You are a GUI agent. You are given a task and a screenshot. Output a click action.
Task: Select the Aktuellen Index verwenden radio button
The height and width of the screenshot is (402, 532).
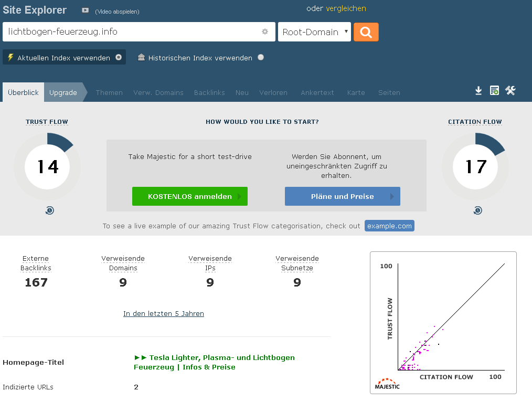(119, 57)
